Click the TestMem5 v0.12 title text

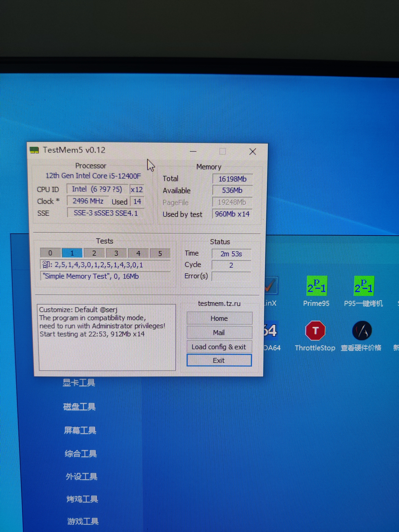tap(74, 150)
